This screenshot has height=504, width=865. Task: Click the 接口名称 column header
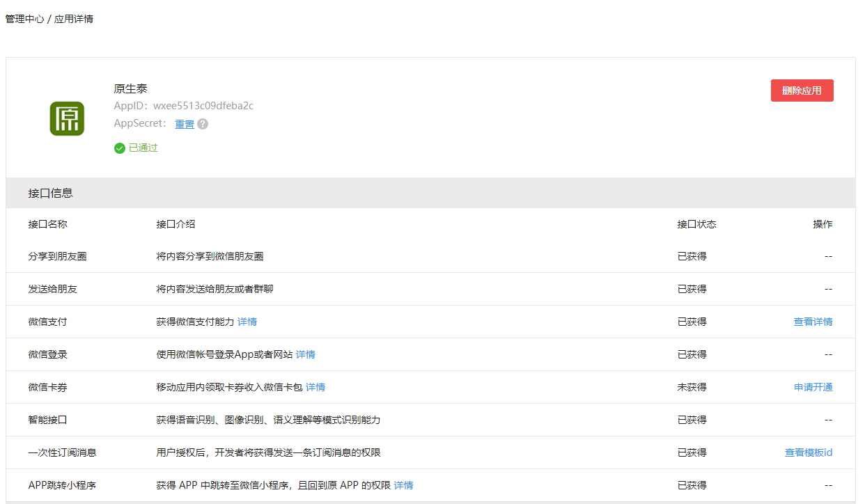pos(48,224)
